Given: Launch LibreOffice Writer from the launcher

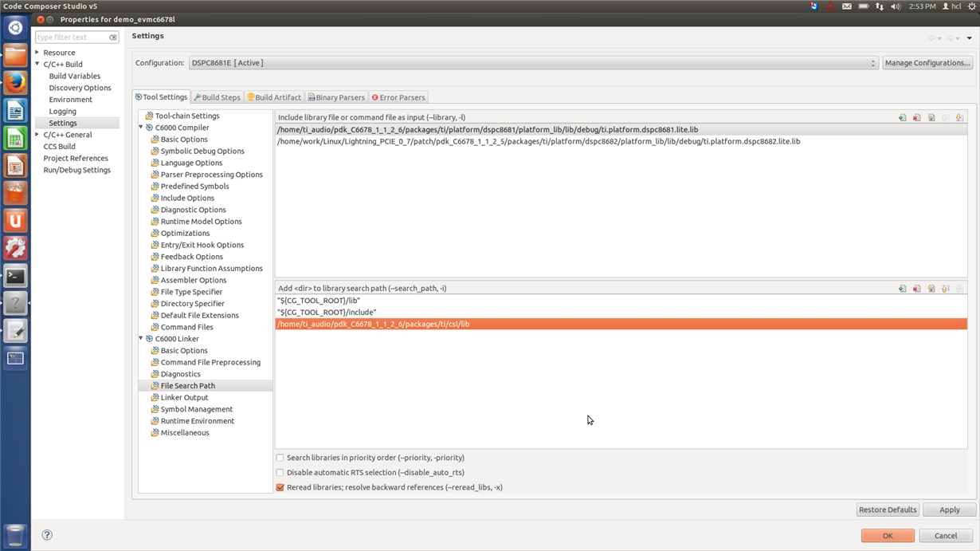Looking at the screenshot, I should pos(15,111).
